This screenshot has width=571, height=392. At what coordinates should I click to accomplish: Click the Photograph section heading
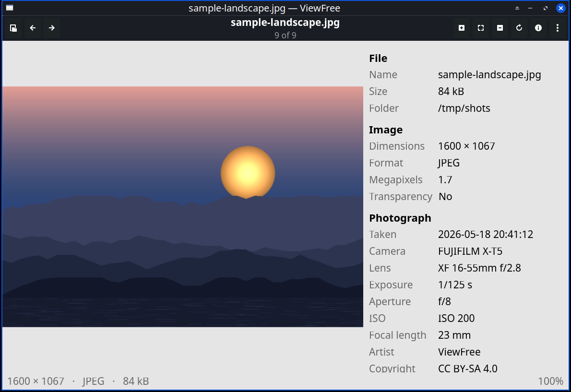click(x=400, y=218)
